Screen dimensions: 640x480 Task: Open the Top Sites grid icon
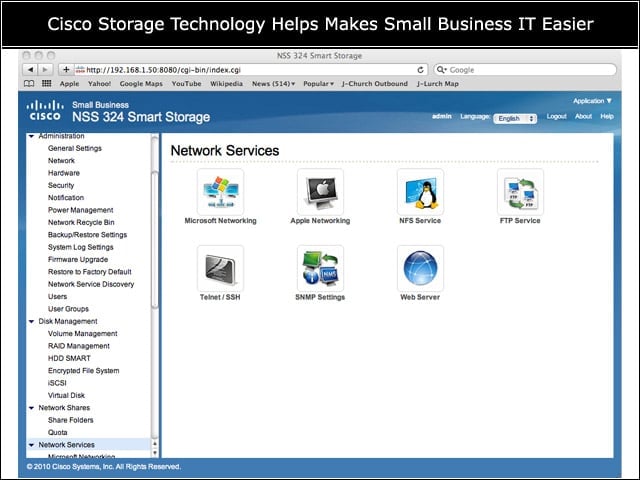point(47,84)
